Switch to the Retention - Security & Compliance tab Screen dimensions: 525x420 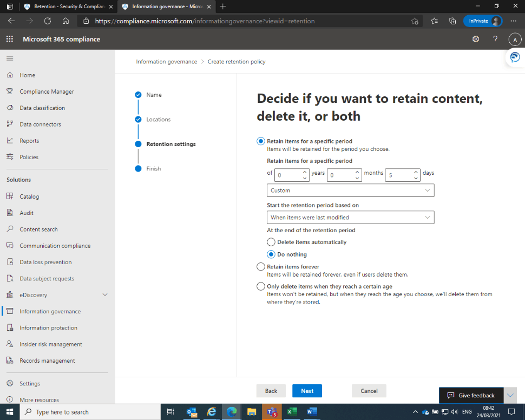click(69, 6)
